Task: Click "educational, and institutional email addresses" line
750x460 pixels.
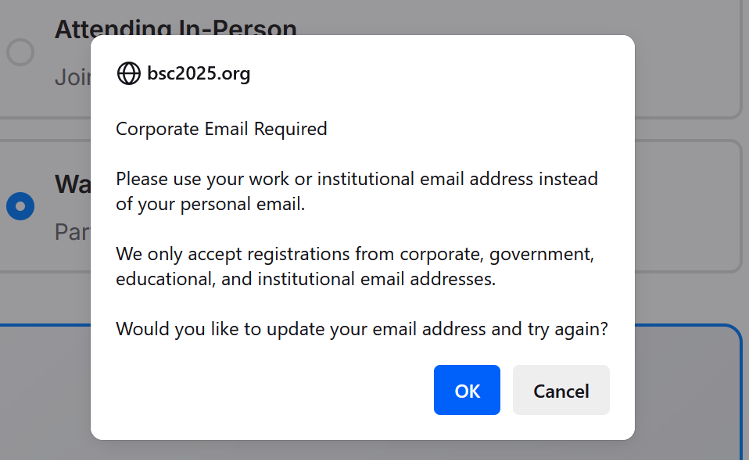Action: coord(305,280)
